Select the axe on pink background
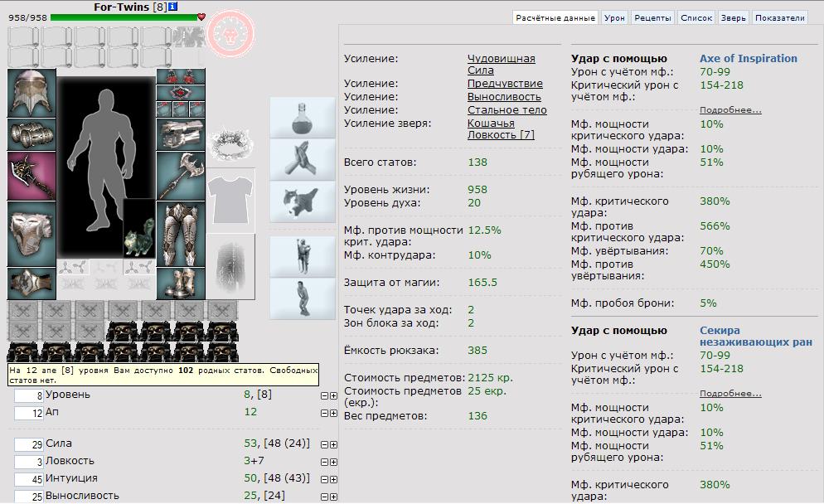The width and height of the screenshot is (824, 504). [32, 176]
